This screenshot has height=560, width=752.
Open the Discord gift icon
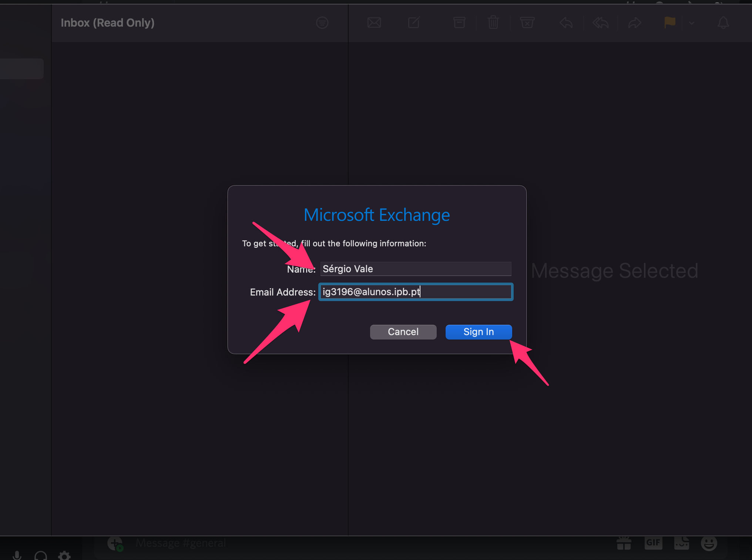click(x=624, y=543)
